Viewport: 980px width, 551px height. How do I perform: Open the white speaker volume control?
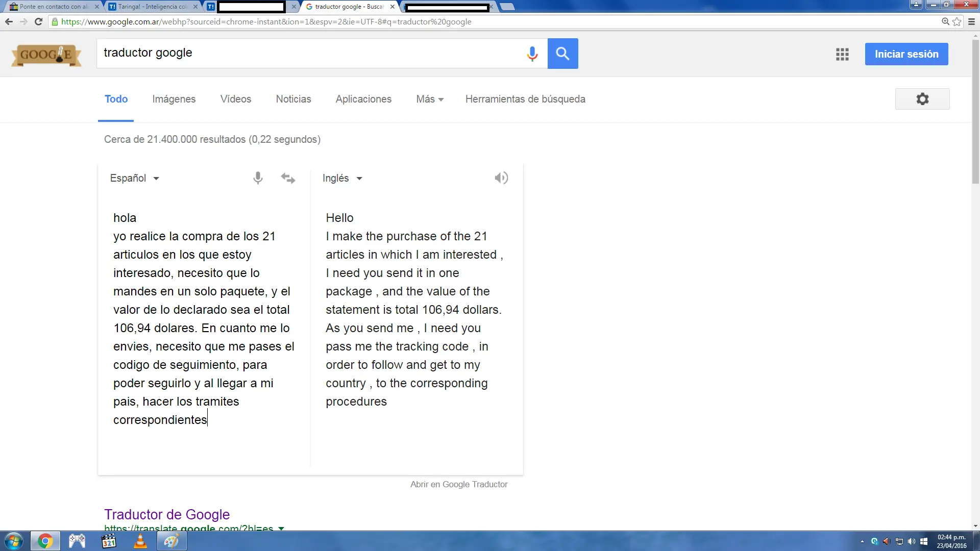tap(912, 541)
